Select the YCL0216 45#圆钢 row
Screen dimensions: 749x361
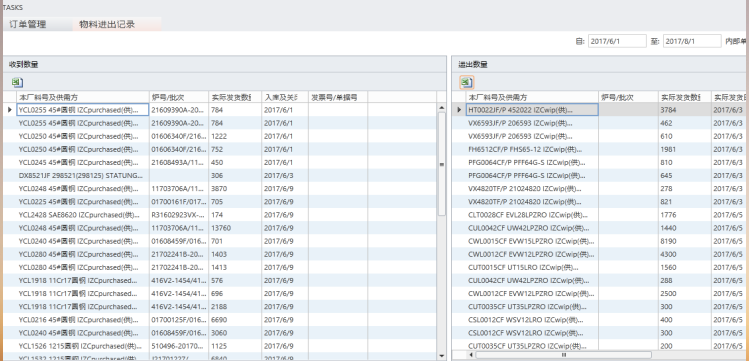[x=220, y=319]
